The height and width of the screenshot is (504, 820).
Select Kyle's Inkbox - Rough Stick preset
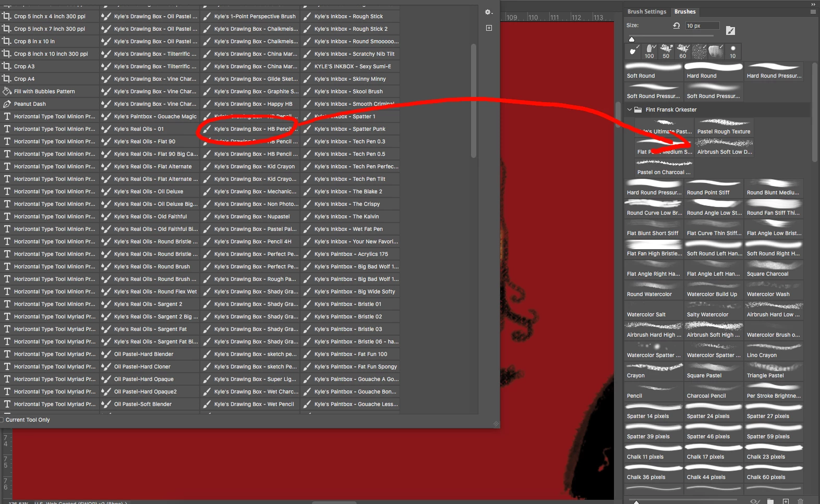click(350, 16)
